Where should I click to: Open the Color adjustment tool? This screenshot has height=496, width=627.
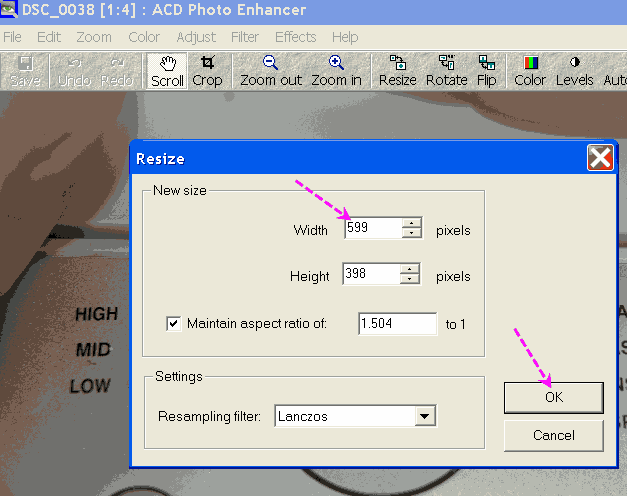[x=530, y=71]
